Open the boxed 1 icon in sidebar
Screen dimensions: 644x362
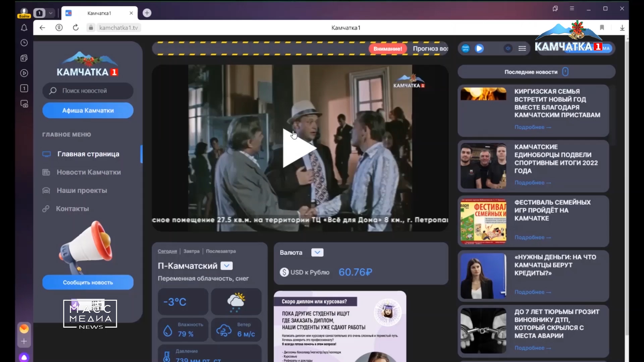[x=24, y=88]
